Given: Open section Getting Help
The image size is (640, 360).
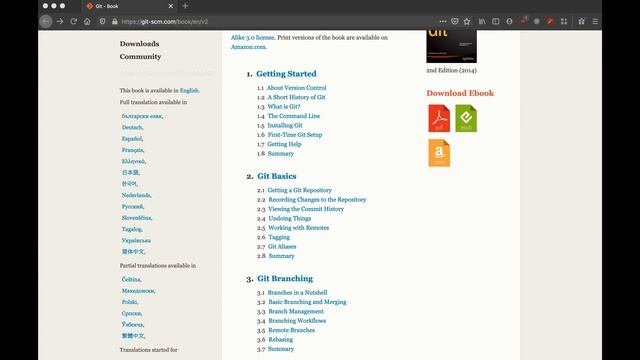Looking at the screenshot, I should [x=284, y=144].
